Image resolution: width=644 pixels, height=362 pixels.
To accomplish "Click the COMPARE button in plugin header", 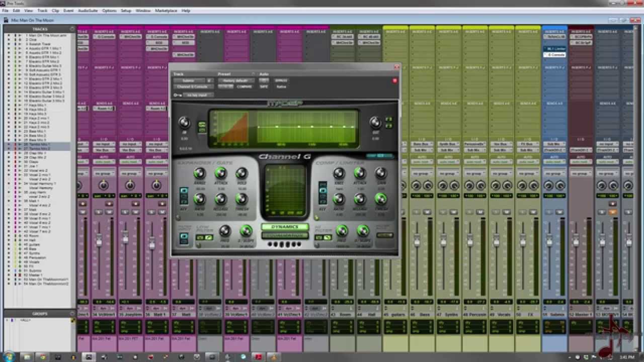I will 244,86.
